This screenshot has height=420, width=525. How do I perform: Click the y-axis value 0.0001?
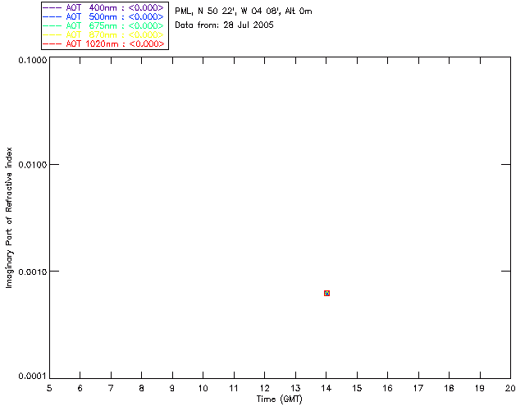(33, 377)
